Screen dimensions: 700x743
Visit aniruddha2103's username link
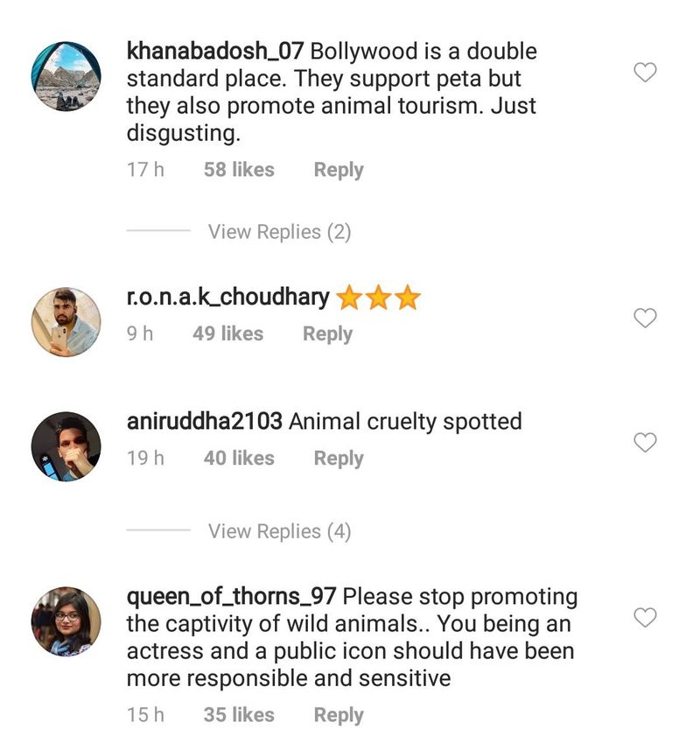coord(205,421)
